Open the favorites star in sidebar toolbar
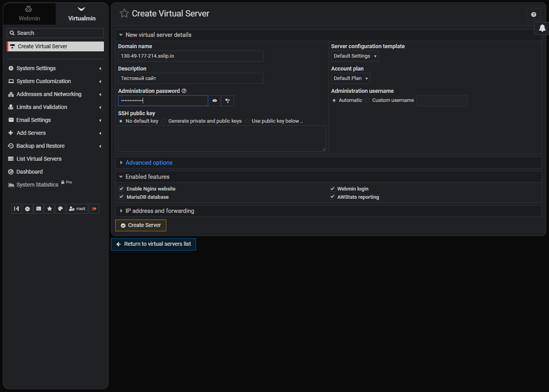This screenshot has height=392, width=549. pos(49,209)
